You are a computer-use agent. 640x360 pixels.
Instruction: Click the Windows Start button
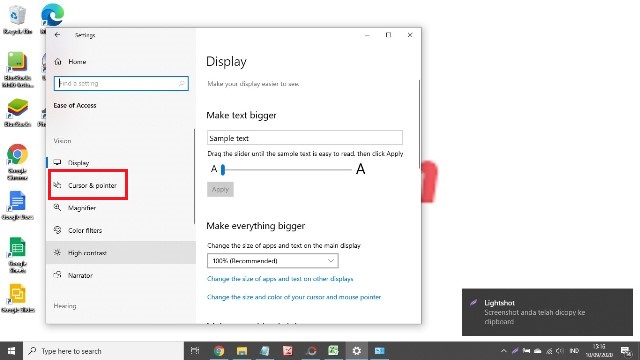pyautogui.click(x=11, y=351)
